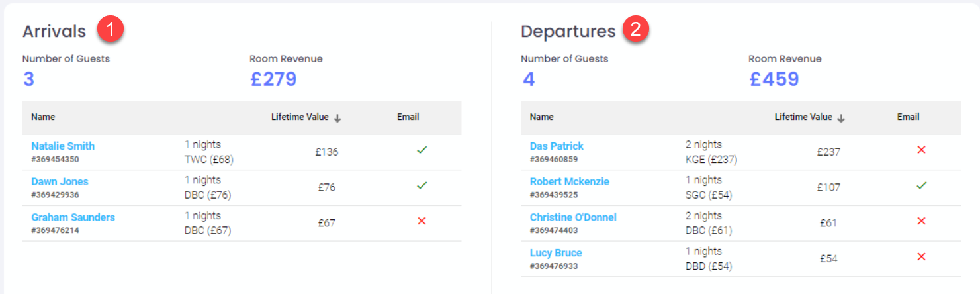View Robert Mckenzie's guest details
Viewport: 980px width, 294px height.
[x=569, y=181]
